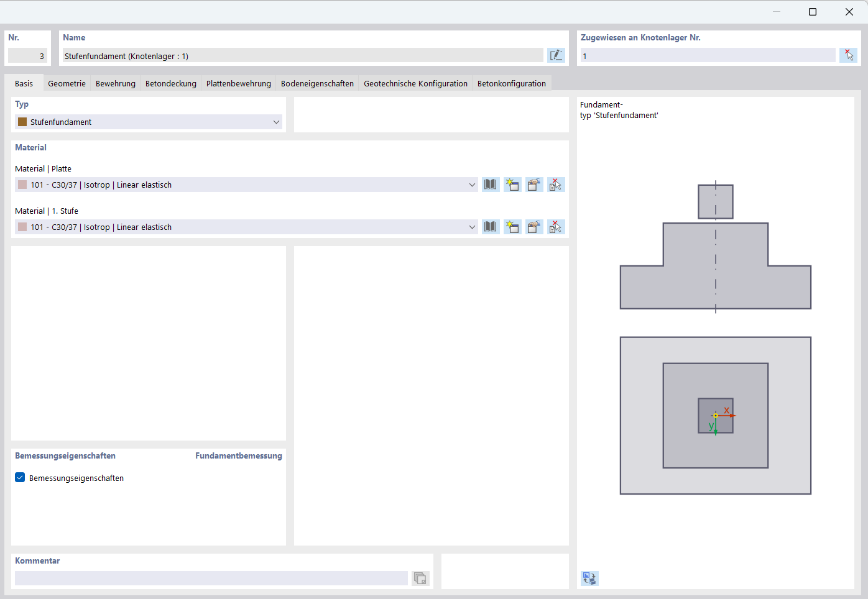
Task: Click the color swatch of Material | 1. Stufe
Action: coord(22,227)
